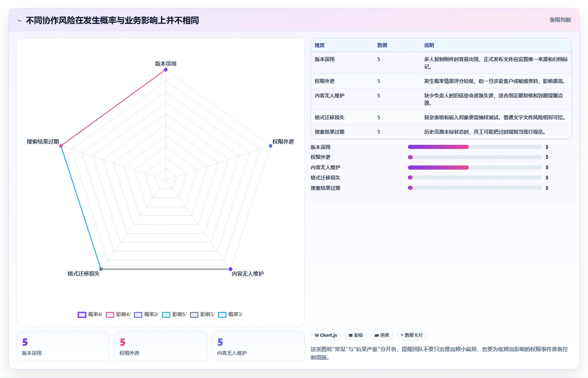Click the radar data point at the 版本误用 vertex

coord(166,70)
